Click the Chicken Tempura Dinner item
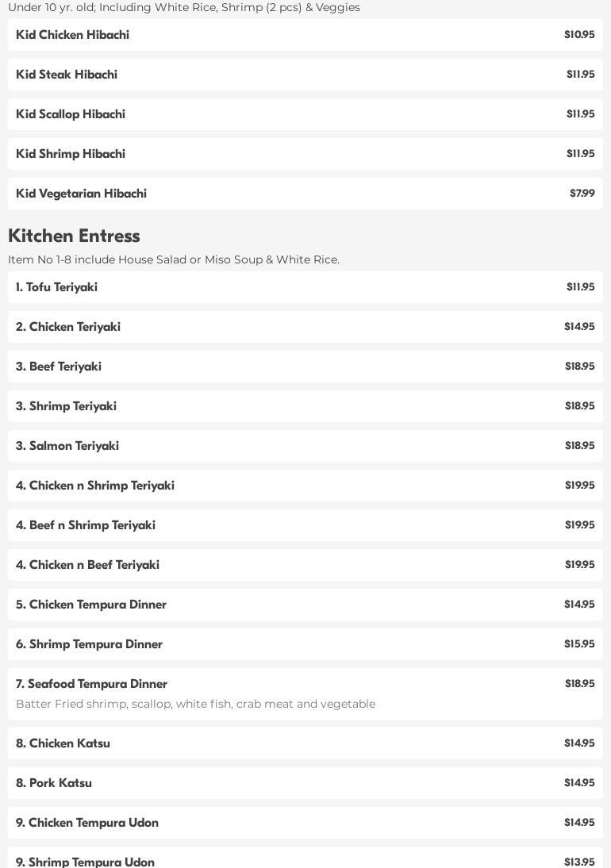Viewport: 611px width, 868px height. click(x=305, y=605)
